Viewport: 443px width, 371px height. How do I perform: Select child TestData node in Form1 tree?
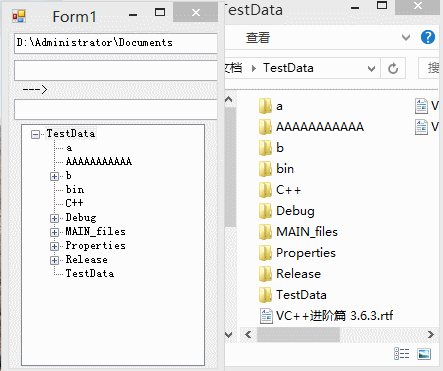click(90, 274)
